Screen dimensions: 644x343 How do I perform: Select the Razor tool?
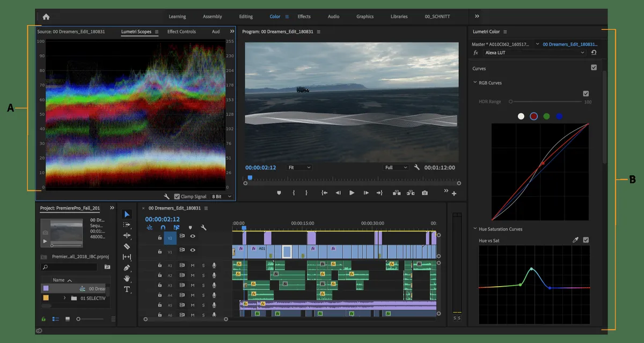tap(127, 246)
